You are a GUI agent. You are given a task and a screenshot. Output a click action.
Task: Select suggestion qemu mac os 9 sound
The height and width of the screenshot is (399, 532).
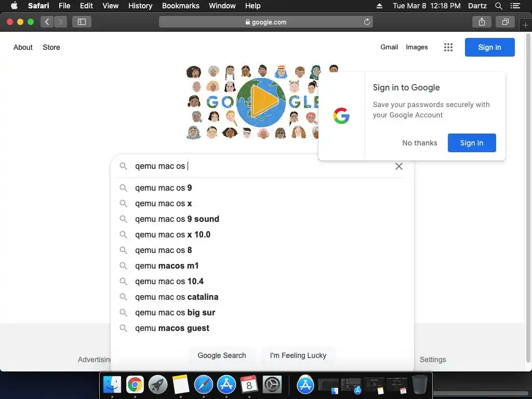pyautogui.click(x=261, y=219)
